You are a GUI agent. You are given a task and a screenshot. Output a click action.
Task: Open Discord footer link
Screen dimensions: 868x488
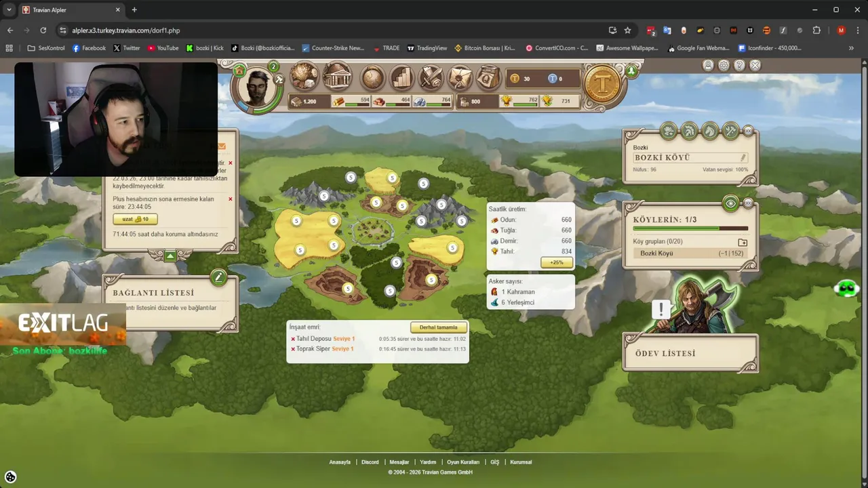370,462
